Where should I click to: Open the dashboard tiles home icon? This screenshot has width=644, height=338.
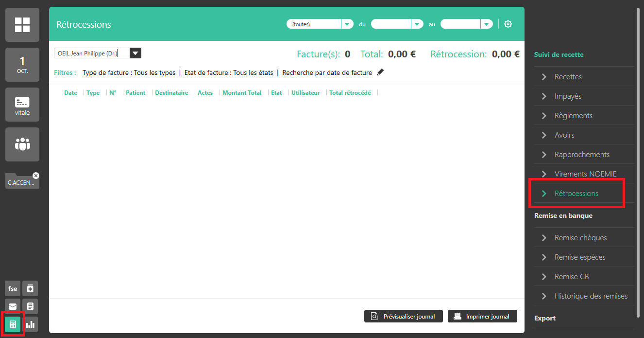coord(22,25)
